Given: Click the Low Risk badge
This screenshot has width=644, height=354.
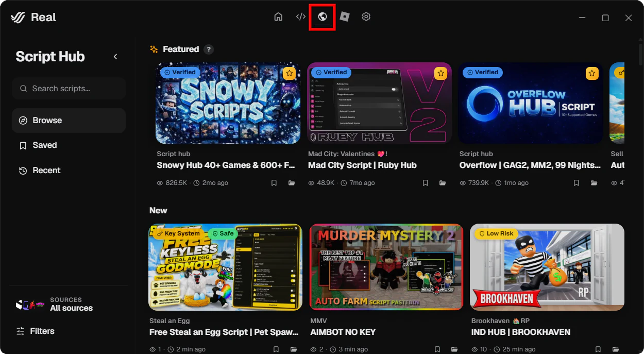Looking at the screenshot, I should pyautogui.click(x=496, y=233).
